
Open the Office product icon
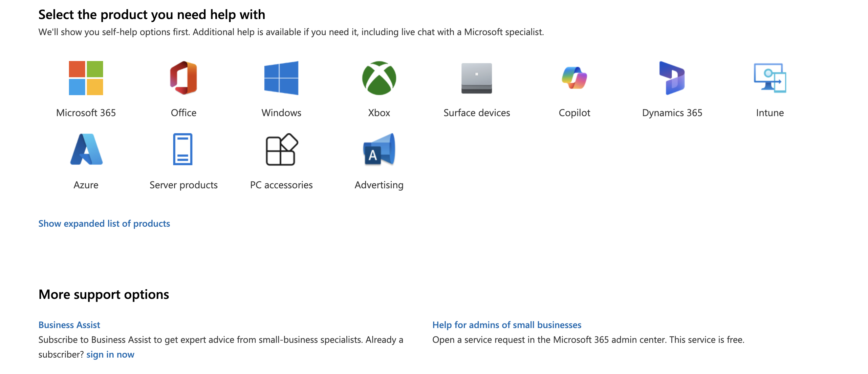click(184, 78)
